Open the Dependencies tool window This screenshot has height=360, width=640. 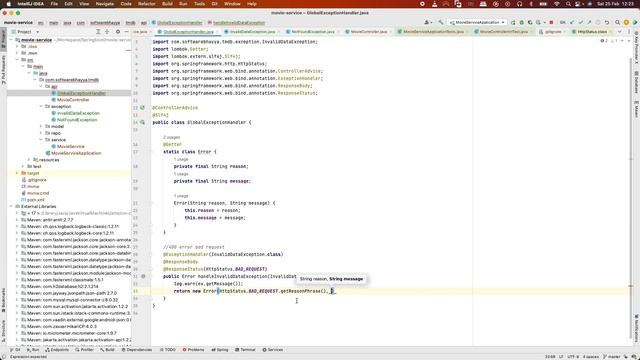[137, 350]
